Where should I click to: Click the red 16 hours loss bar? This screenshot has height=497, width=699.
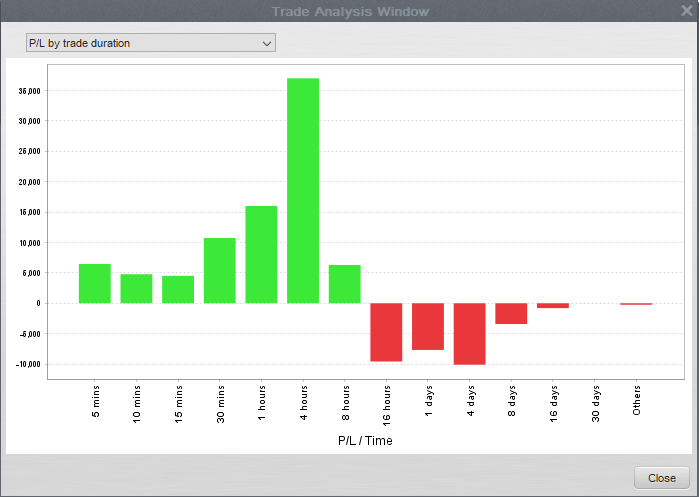pyautogui.click(x=386, y=332)
